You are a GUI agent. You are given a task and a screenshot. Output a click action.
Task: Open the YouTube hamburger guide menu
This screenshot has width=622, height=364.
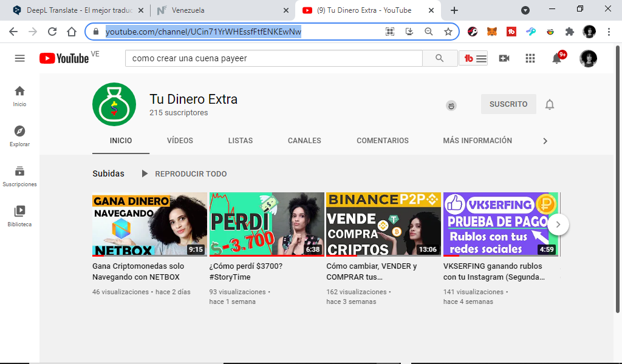click(19, 59)
